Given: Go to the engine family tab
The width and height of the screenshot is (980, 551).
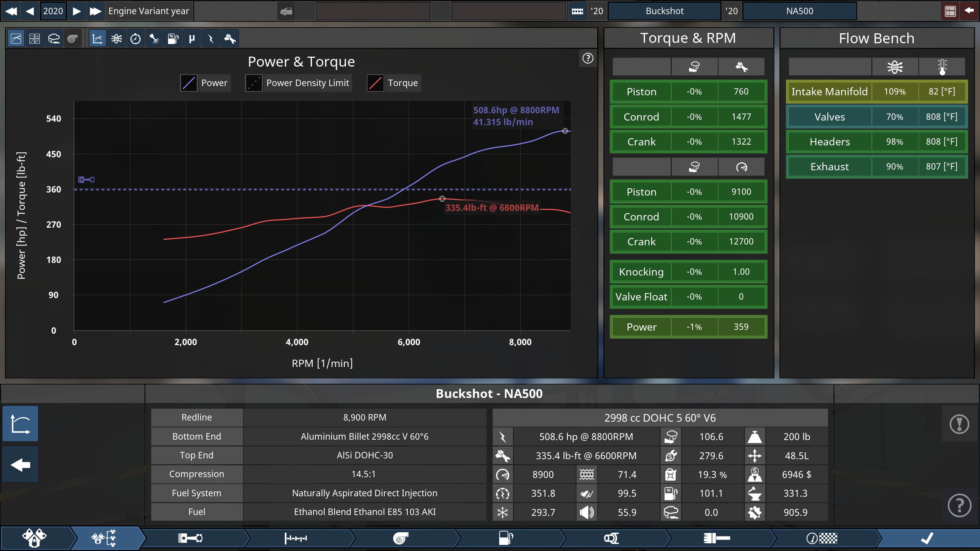Looking at the screenshot, I should [x=34, y=538].
